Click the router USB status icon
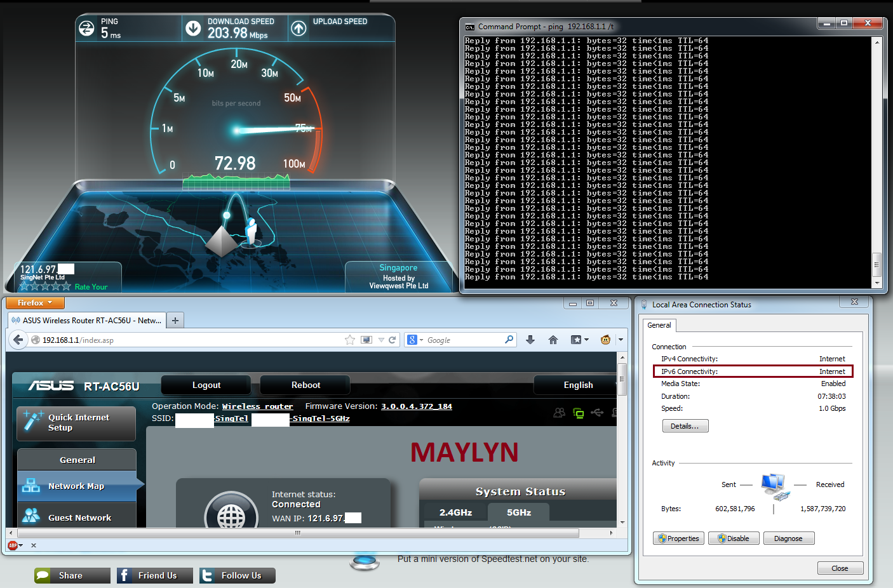This screenshot has height=588, width=893. coord(597,413)
